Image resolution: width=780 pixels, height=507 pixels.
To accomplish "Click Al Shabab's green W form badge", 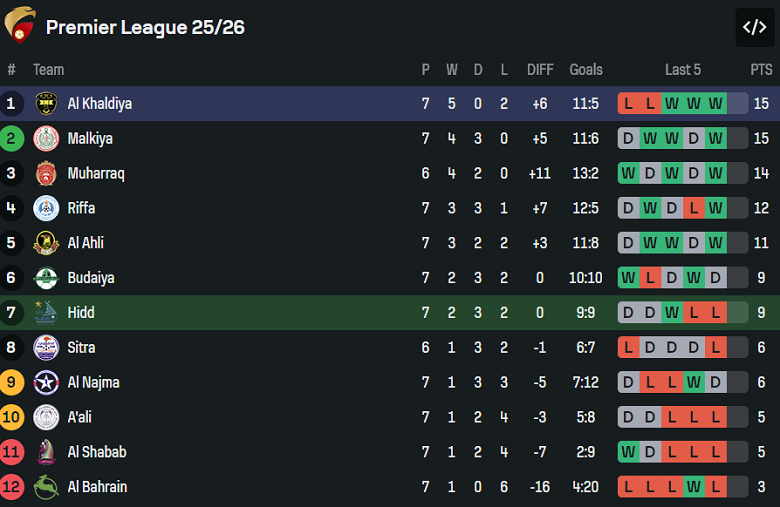I will pos(629,452).
